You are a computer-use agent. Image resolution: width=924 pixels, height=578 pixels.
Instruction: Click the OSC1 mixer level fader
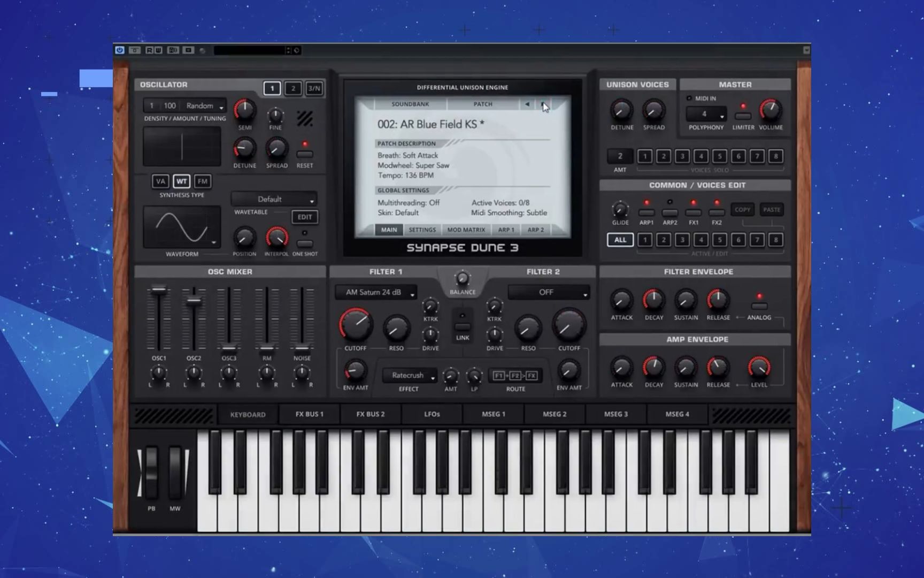159,290
